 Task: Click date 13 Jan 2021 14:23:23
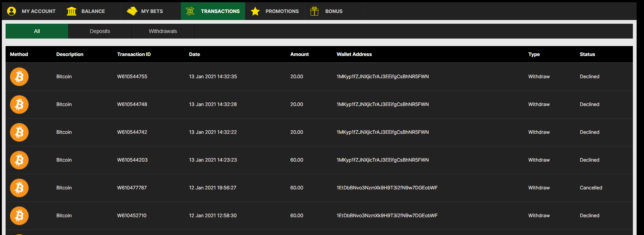[213, 160]
